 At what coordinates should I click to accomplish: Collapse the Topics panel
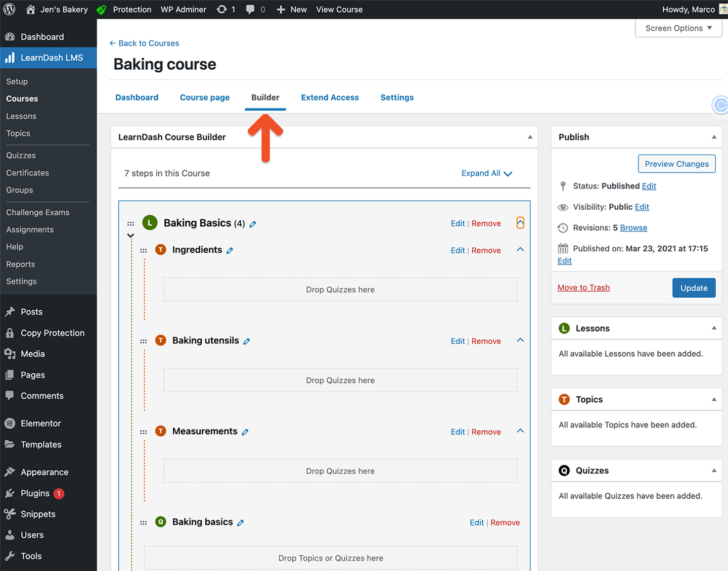(x=714, y=399)
